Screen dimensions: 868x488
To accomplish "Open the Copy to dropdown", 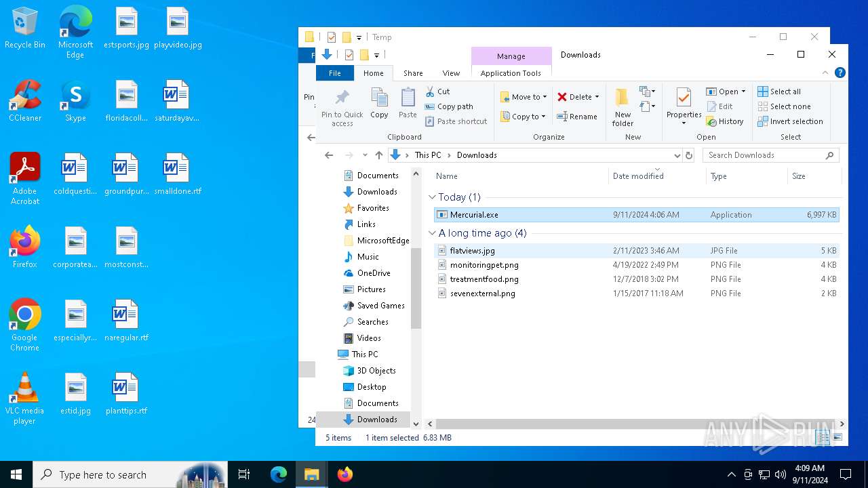I will tap(524, 117).
